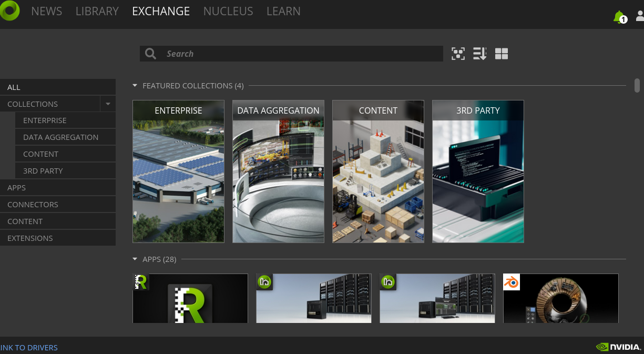
Task: Click the Search input field
Action: click(292, 54)
